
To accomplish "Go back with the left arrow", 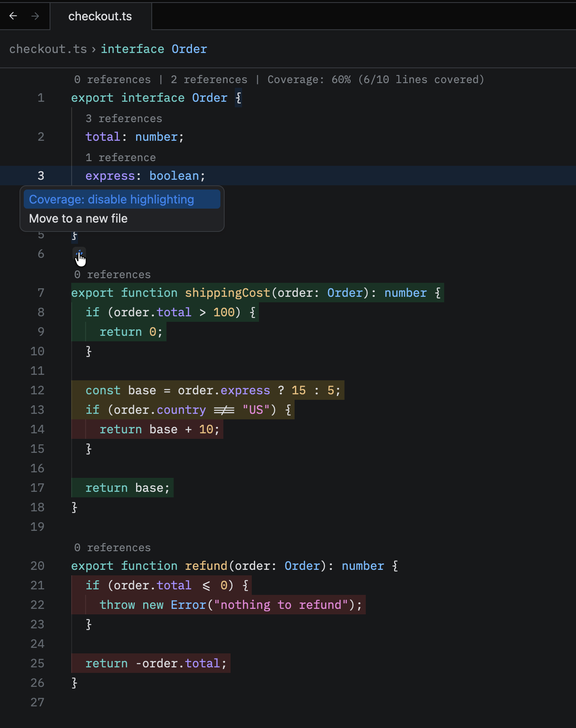I will pyautogui.click(x=13, y=16).
